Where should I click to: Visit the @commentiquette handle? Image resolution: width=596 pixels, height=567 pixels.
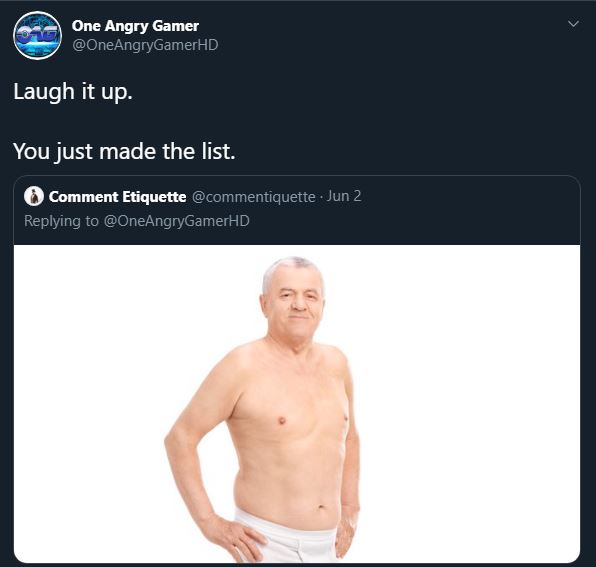(254, 197)
